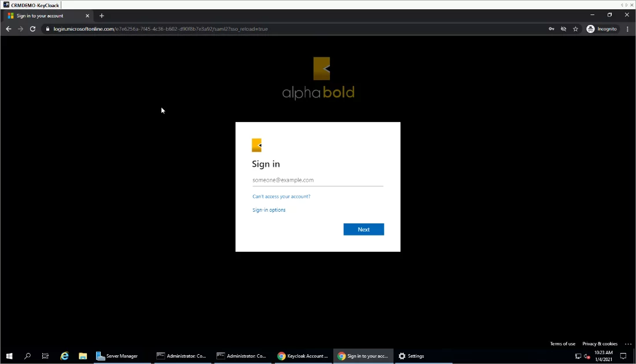Open the notification center icon

(623, 356)
